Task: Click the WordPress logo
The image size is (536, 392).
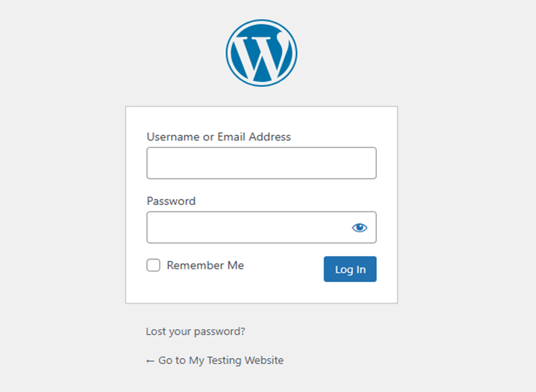Action: tap(262, 53)
